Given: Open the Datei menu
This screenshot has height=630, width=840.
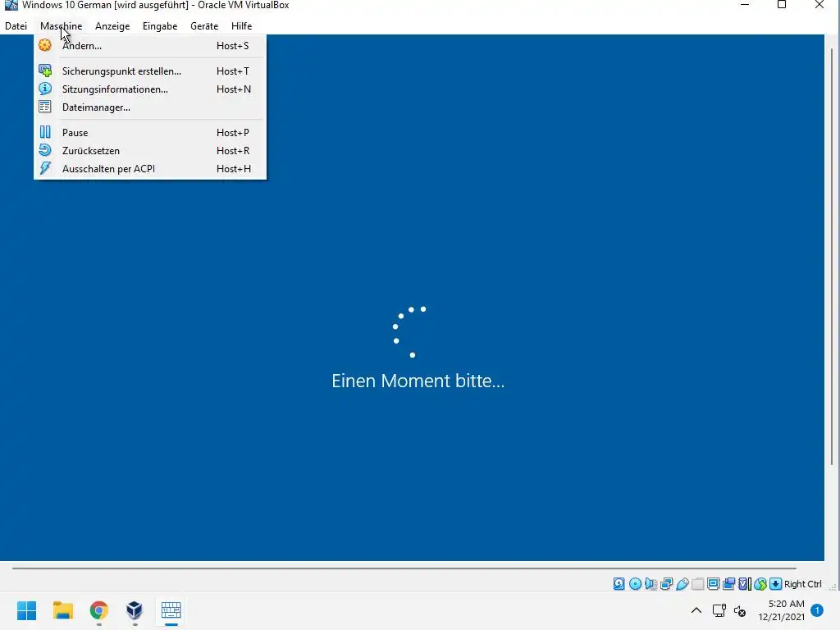Looking at the screenshot, I should pyautogui.click(x=16, y=25).
